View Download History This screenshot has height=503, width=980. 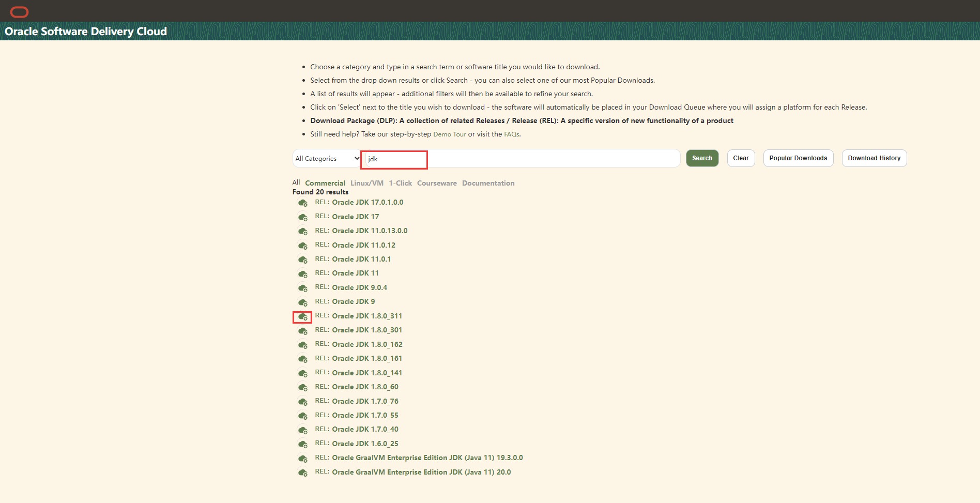pyautogui.click(x=874, y=158)
